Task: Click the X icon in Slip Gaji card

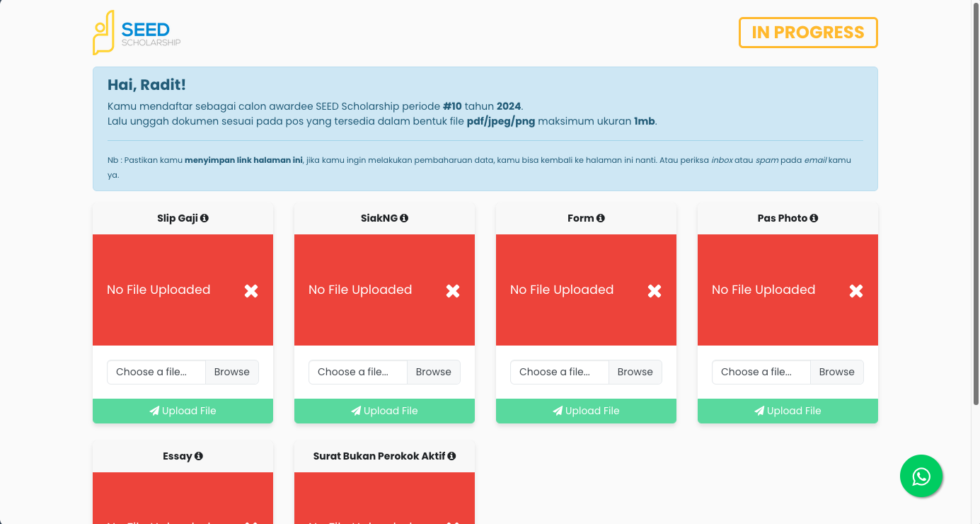Action: coord(251,290)
